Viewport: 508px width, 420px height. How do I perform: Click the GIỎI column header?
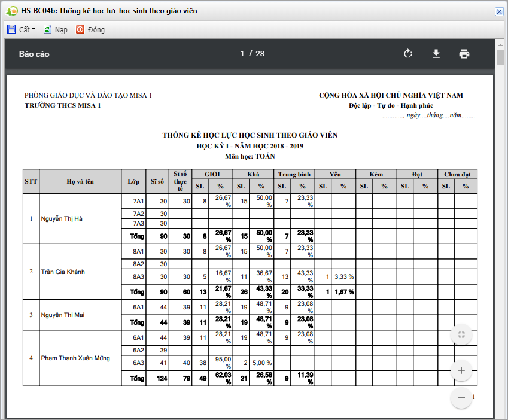pyautogui.click(x=212, y=174)
